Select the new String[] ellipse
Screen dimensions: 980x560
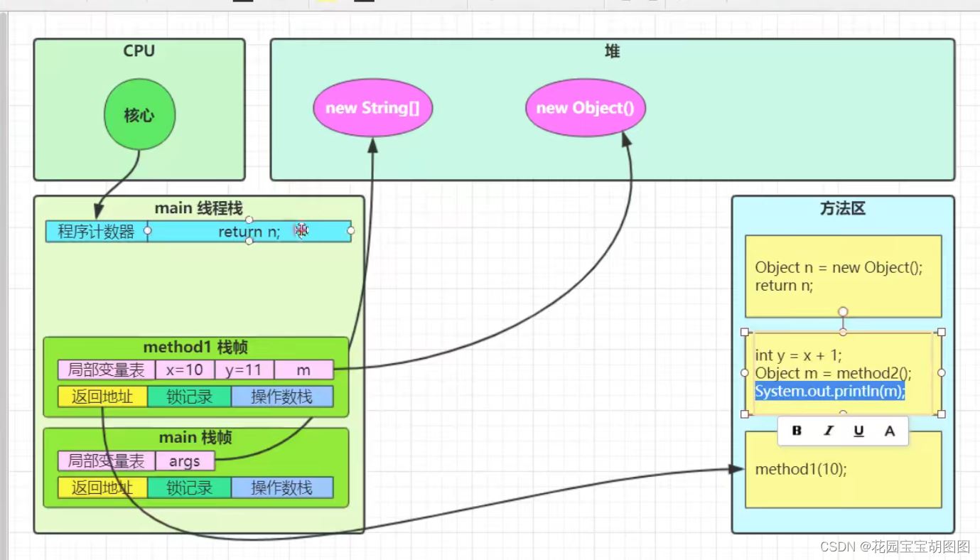pyautogui.click(x=372, y=108)
